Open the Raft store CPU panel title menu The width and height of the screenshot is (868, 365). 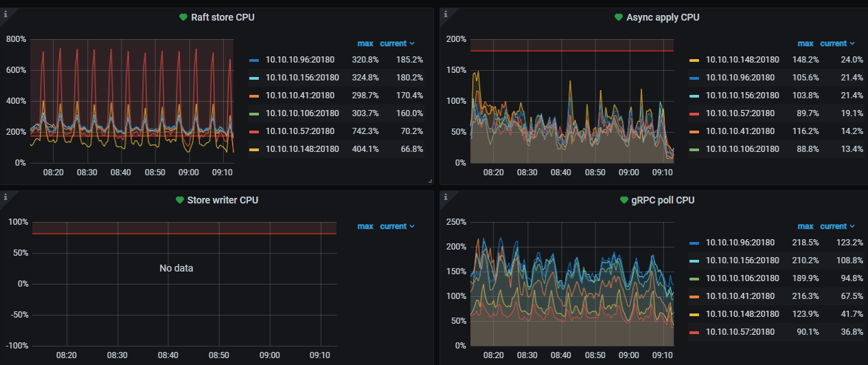click(222, 17)
